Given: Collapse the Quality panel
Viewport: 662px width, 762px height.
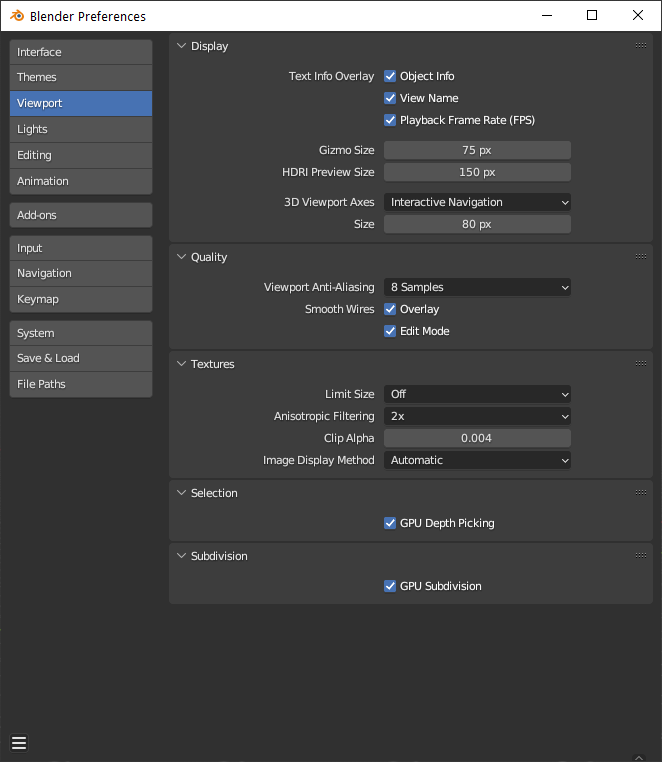Looking at the screenshot, I should click(181, 257).
